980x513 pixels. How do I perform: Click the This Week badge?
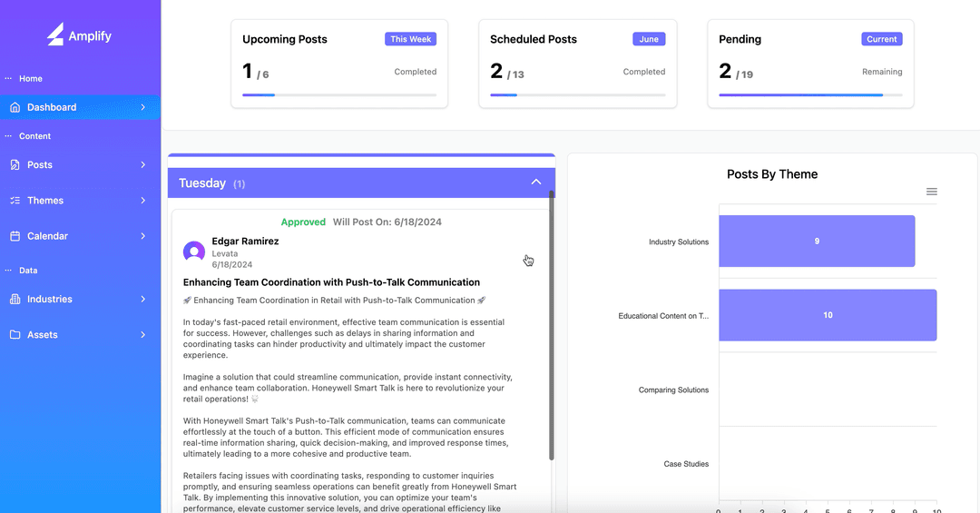[411, 39]
